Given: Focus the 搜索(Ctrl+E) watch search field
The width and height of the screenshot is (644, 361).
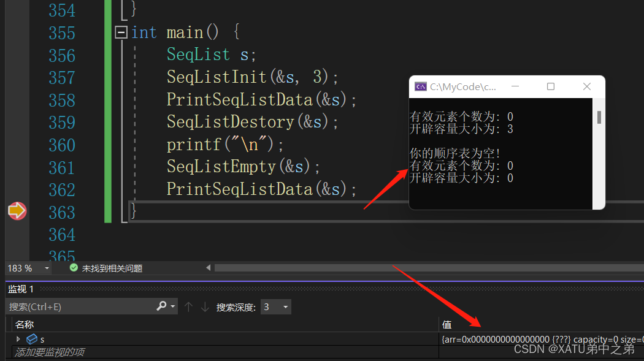Looking at the screenshot, I should tap(80, 306).
